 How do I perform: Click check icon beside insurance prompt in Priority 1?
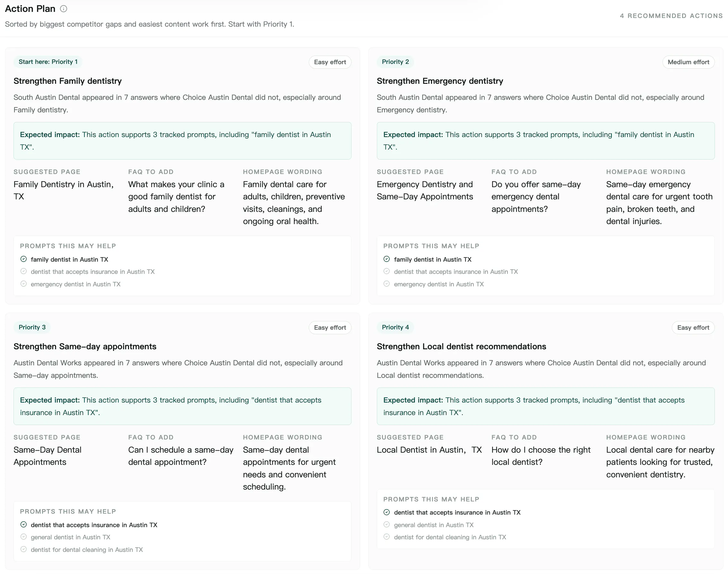[23, 271]
